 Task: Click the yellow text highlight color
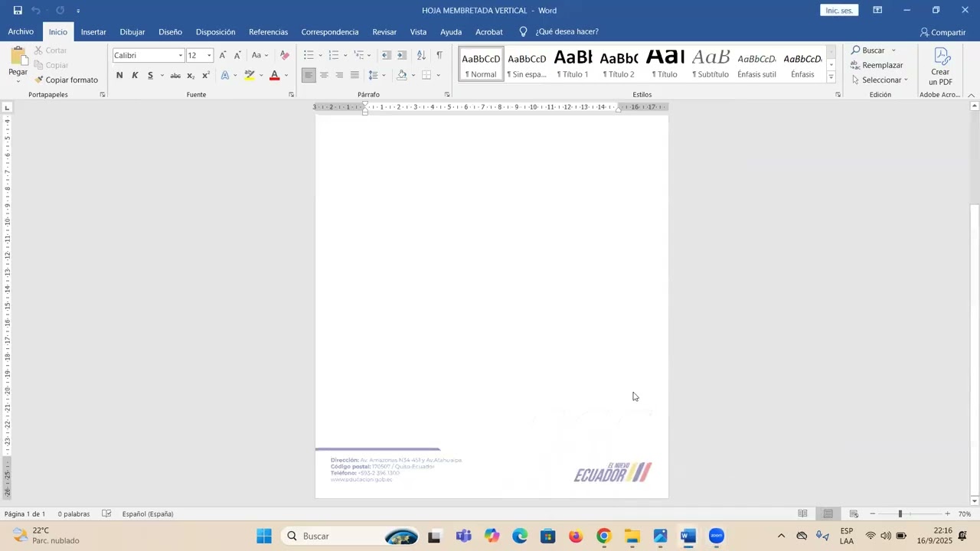pos(249,75)
